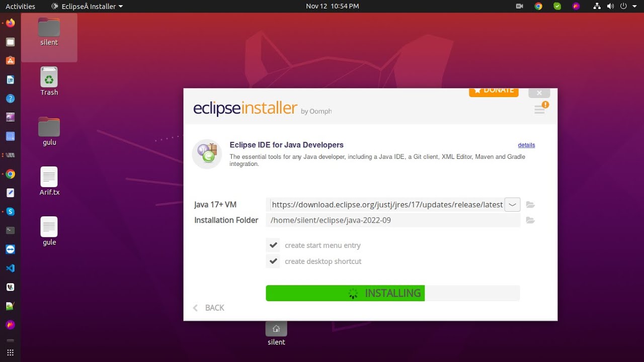This screenshot has width=644, height=362.
Task: Click the green checkmark tray icon
Action: coord(557,7)
